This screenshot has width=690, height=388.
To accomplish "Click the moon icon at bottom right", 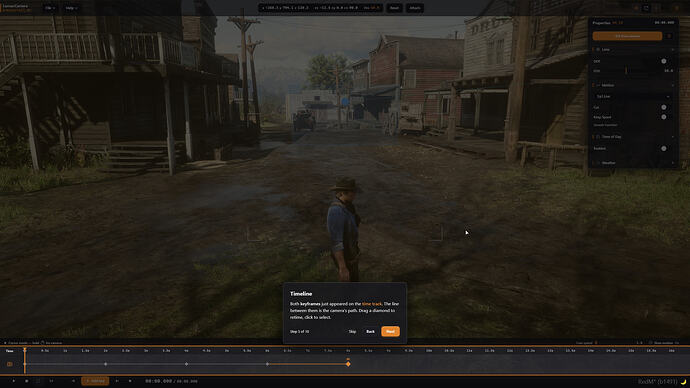I will (683, 381).
